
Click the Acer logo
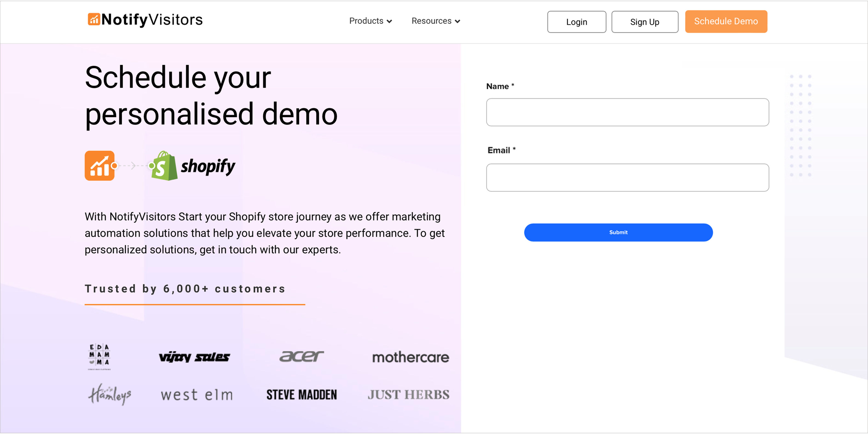(302, 356)
